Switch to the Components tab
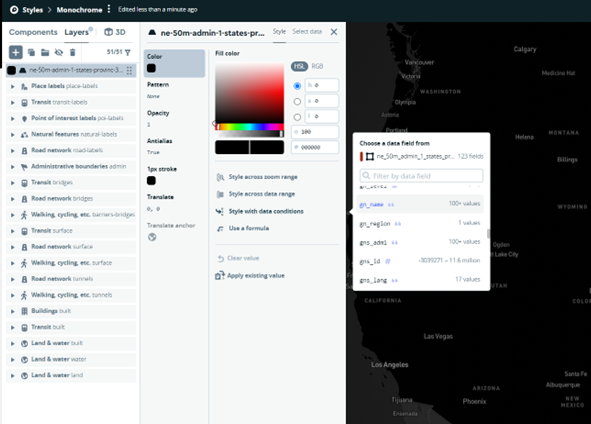 33,32
